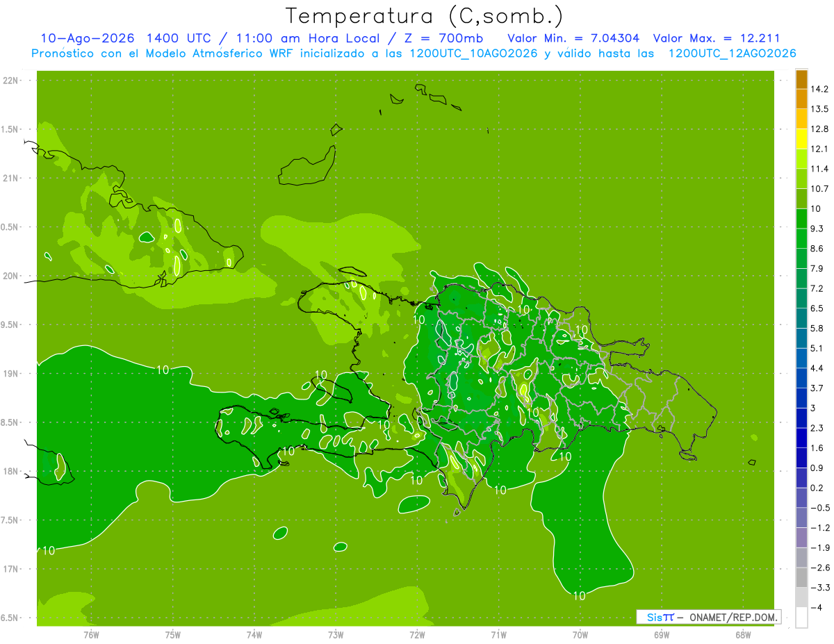
Task: Click the Great Inagua island outline on map
Action: click(x=306, y=167)
